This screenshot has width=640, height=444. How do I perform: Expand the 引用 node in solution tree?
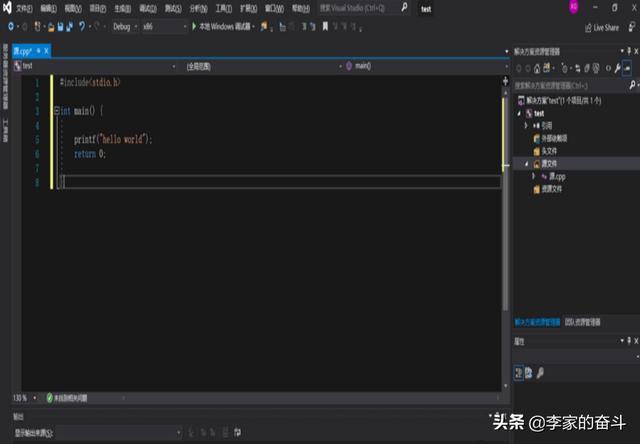(526, 126)
